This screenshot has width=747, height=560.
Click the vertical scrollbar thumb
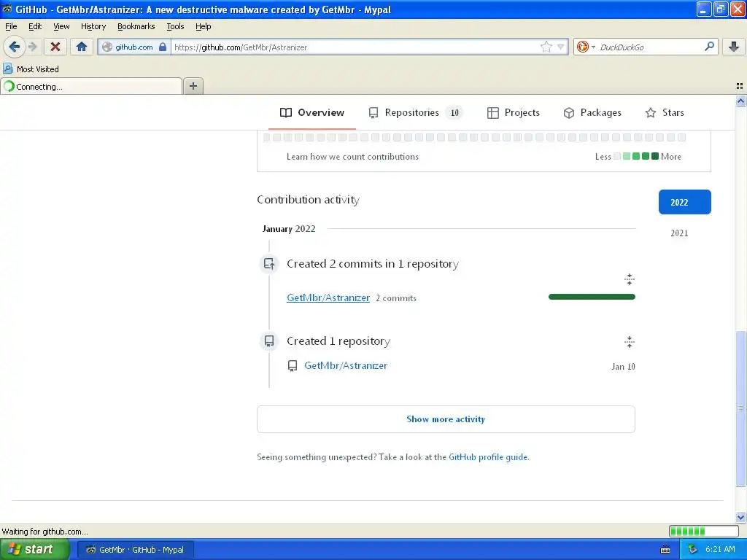[740, 408]
